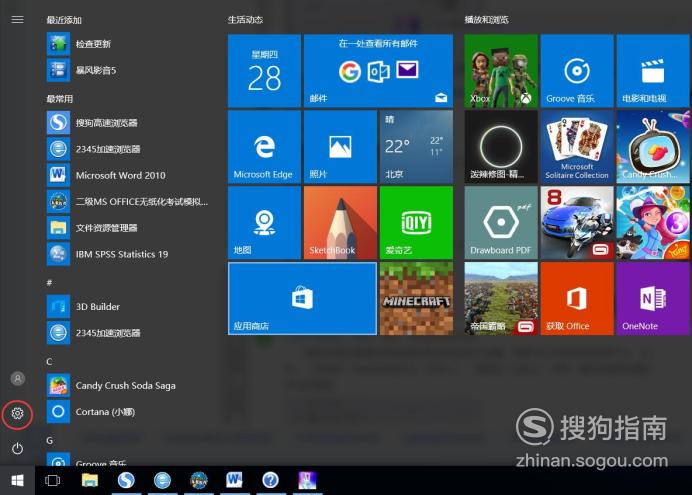Open the Maps (地图) tile

[264, 222]
